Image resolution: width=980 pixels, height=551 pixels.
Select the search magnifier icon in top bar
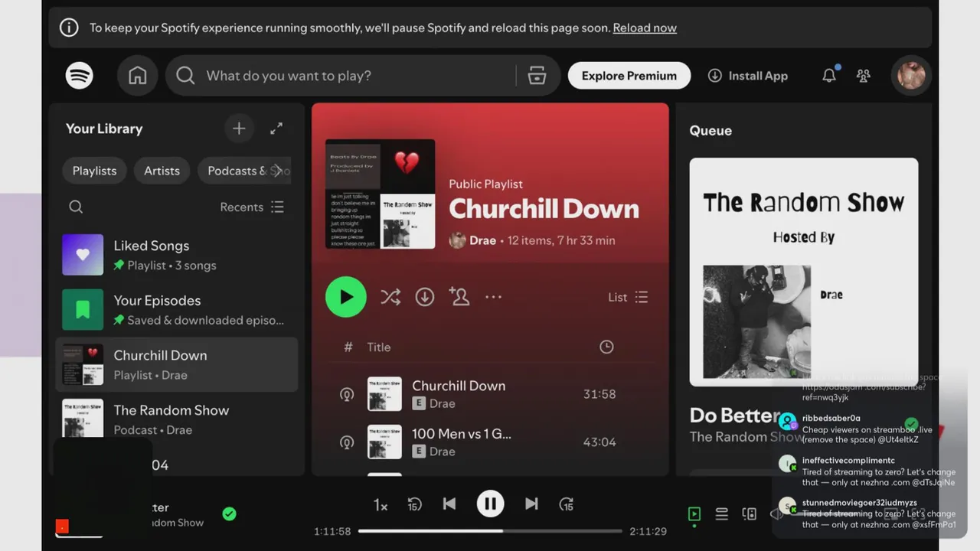point(185,76)
